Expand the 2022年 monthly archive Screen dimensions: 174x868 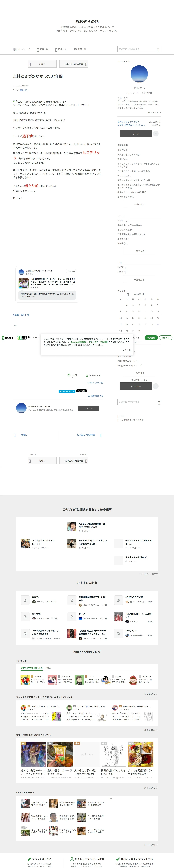tap(122, 272)
